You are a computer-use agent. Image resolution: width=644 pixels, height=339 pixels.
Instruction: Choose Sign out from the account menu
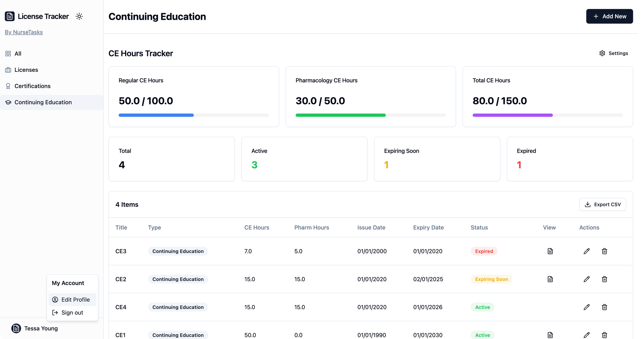pos(72,312)
